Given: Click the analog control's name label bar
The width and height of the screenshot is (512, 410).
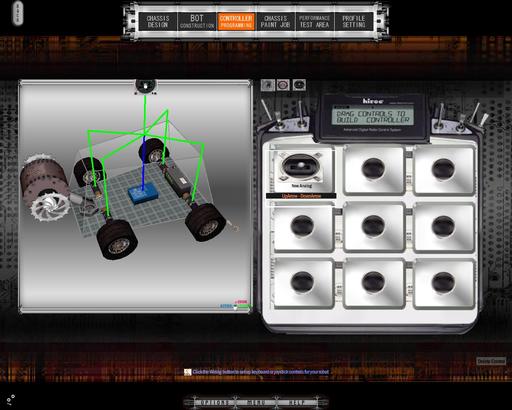Looking at the screenshot, I should tap(301, 196).
